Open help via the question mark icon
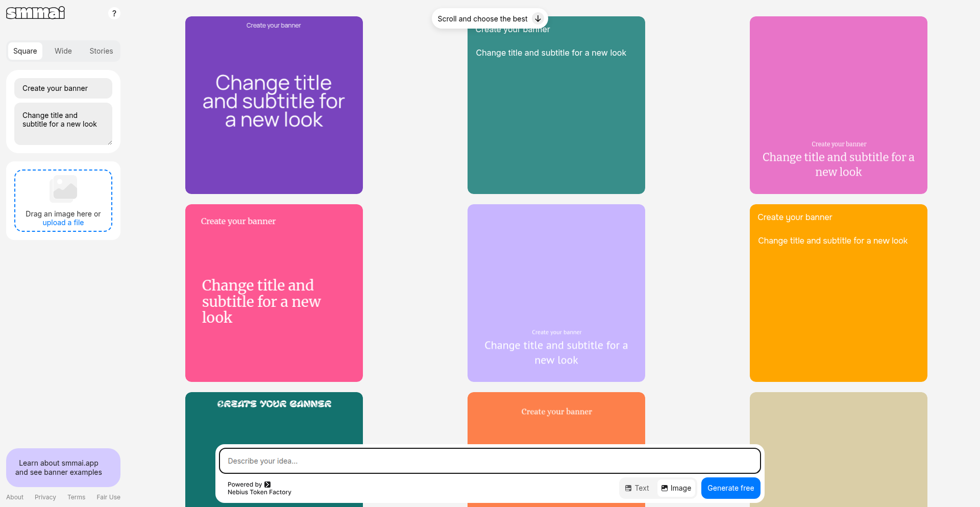980x507 pixels. pyautogui.click(x=114, y=13)
